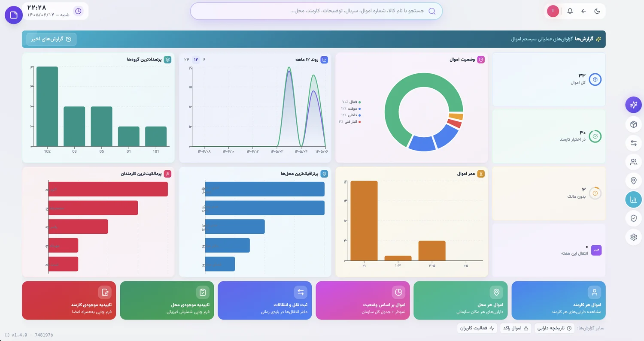Open the بدون مالک stat card
The height and width of the screenshot is (341, 644).
[549, 193]
